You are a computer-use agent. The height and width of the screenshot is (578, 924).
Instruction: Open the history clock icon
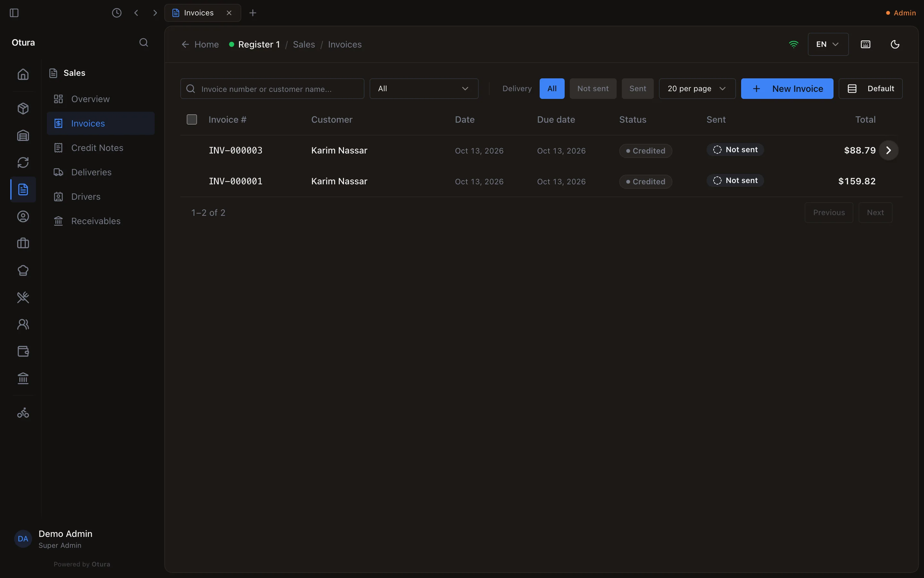117,13
